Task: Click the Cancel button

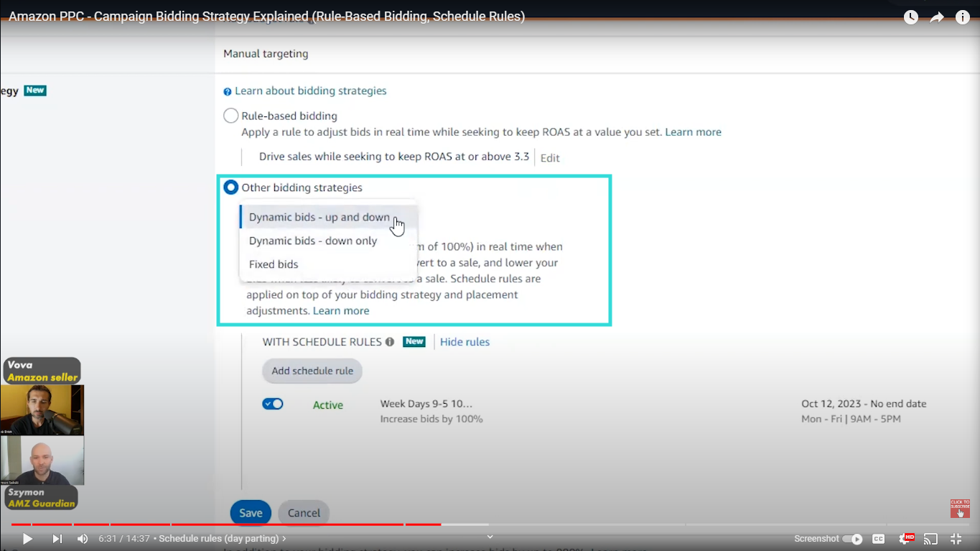Action: (304, 513)
